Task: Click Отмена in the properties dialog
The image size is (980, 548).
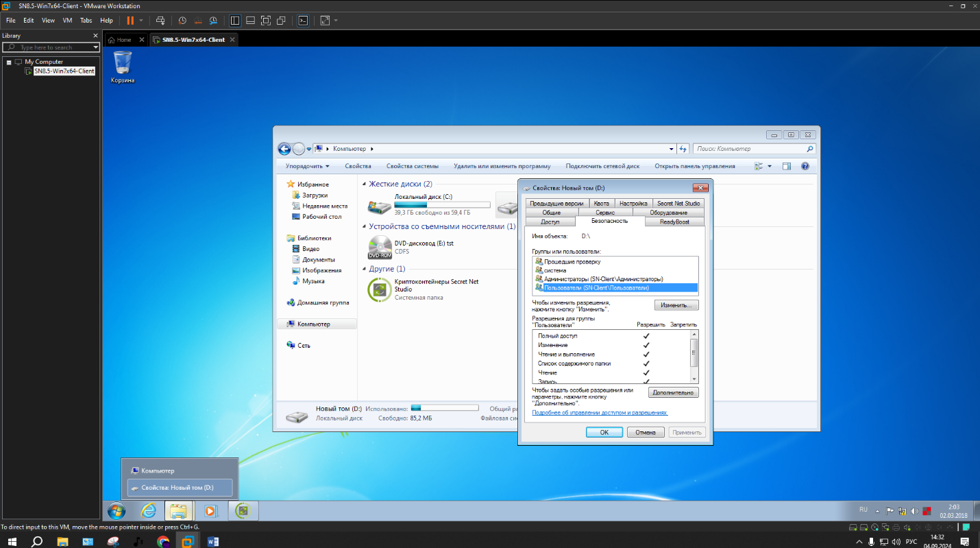Action: click(646, 432)
